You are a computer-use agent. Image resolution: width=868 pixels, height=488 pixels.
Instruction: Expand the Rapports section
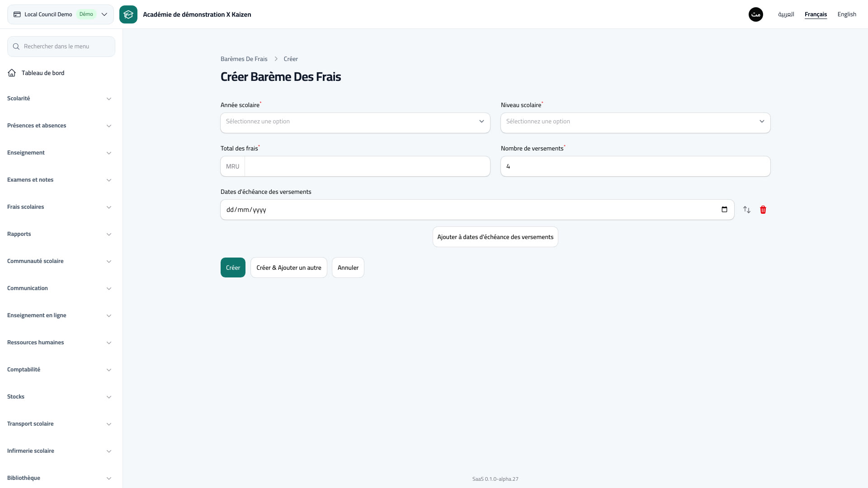click(x=59, y=234)
